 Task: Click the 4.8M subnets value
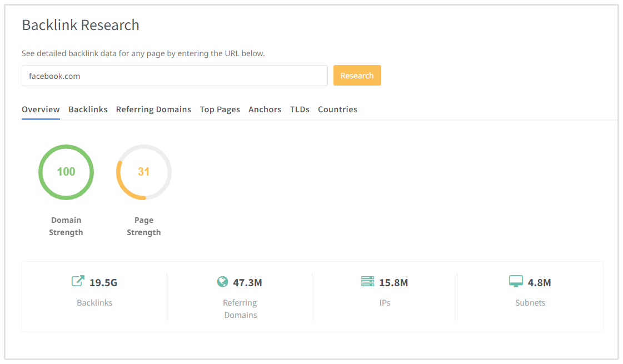(539, 283)
